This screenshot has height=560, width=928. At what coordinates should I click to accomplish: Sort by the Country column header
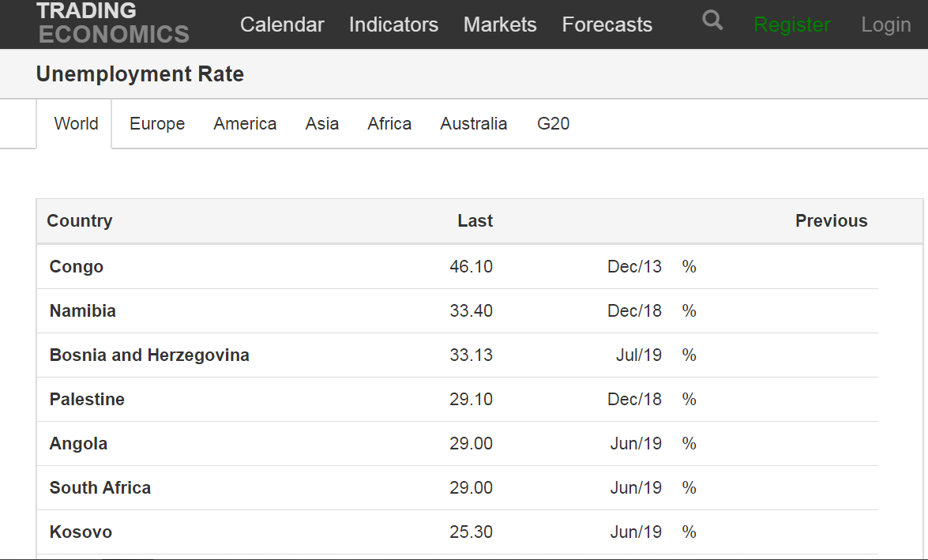click(x=80, y=221)
